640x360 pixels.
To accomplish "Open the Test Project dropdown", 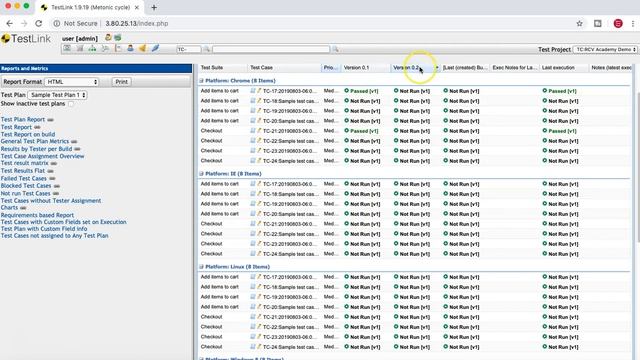I will pyautogui.click(x=605, y=49).
